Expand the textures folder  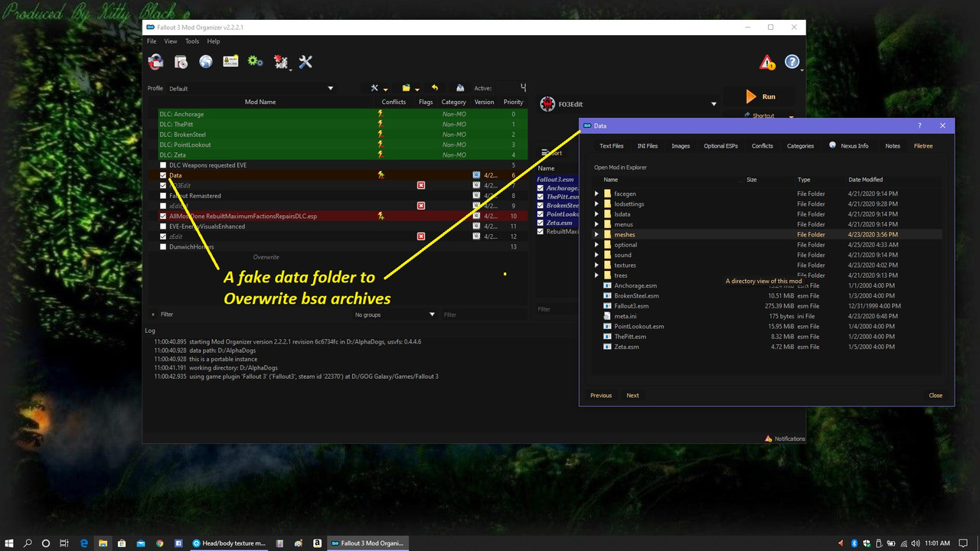coord(596,265)
